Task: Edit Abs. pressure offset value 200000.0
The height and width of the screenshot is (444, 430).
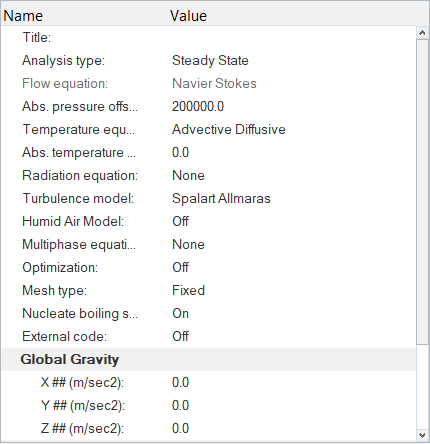Action: [293, 106]
